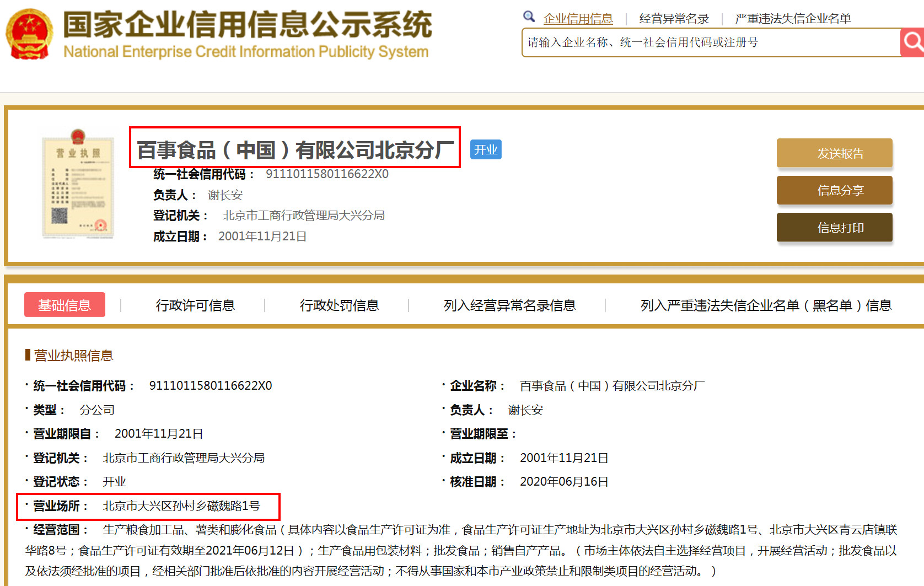Click company name heading 百事食品（中国）有限公司北京分厂
Viewport: 924px width, 586px height.
pyautogui.click(x=295, y=149)
